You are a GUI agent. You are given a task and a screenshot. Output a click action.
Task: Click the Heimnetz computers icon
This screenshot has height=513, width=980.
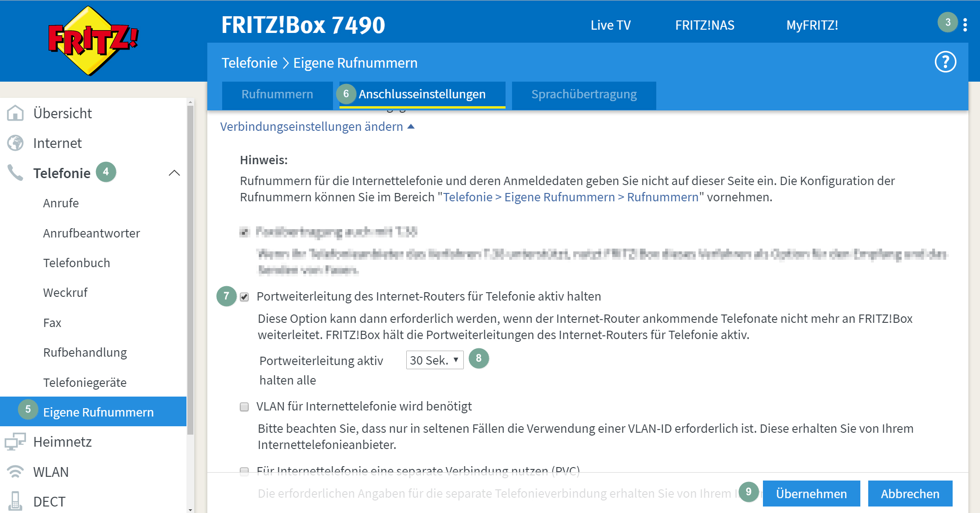coord(15,442)
